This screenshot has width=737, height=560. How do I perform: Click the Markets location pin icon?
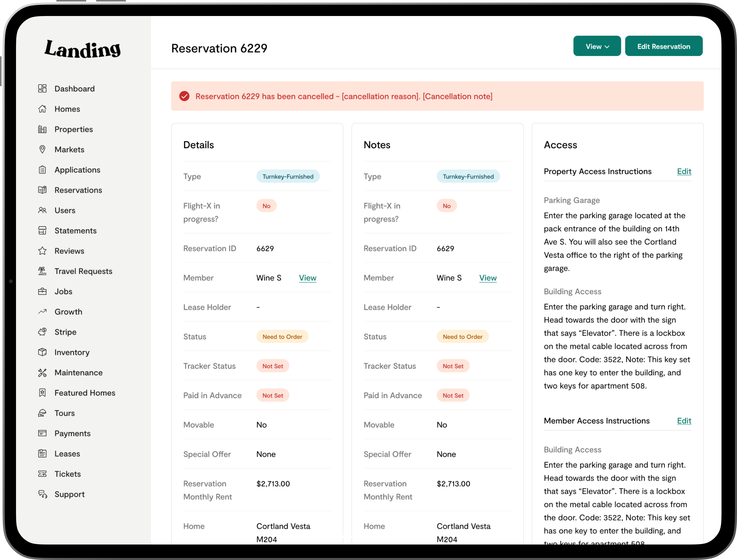click(42, 149)
